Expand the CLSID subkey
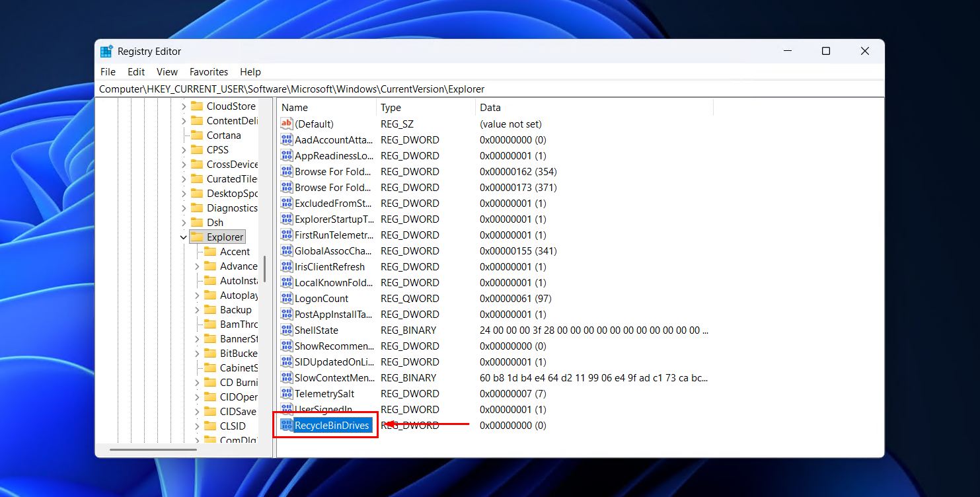The width and height of the screenshot is (980, 497). coord(197,426)
